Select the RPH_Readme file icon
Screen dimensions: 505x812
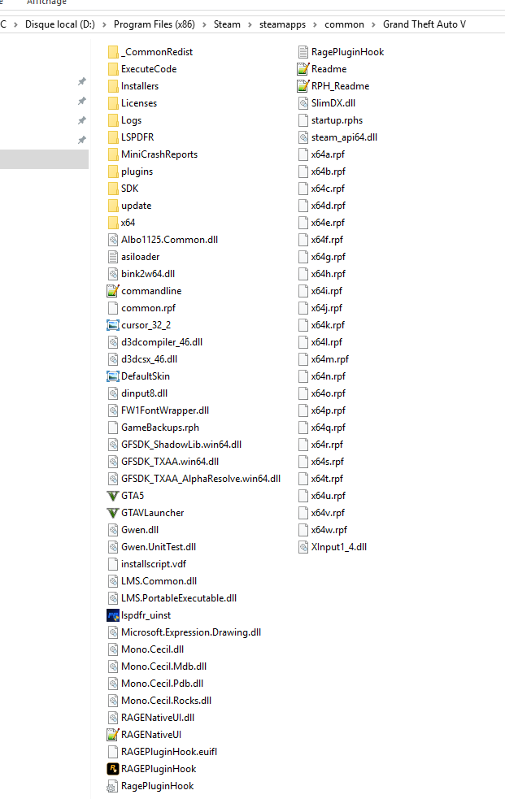(x=303, y=86)
